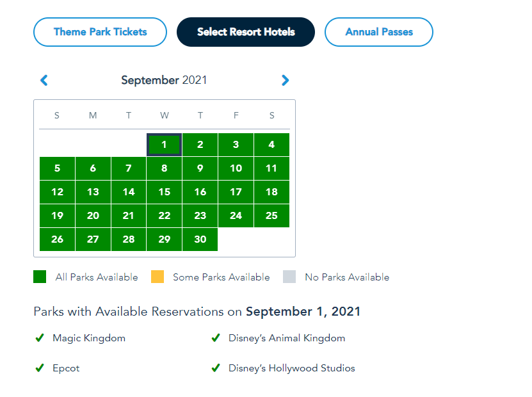This screenshot has width=532, height=397.
Task: Pick September 30 on the calendar
Action: (200, 239)
